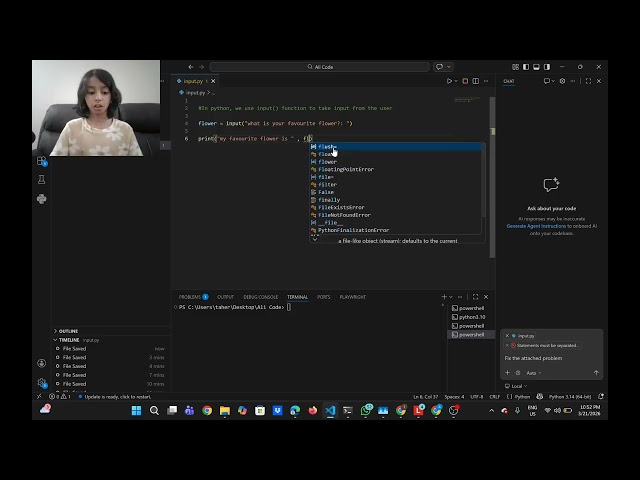Expand the Outline section
The width and height of the screenshot is (640, 480).
coord(66,331)
